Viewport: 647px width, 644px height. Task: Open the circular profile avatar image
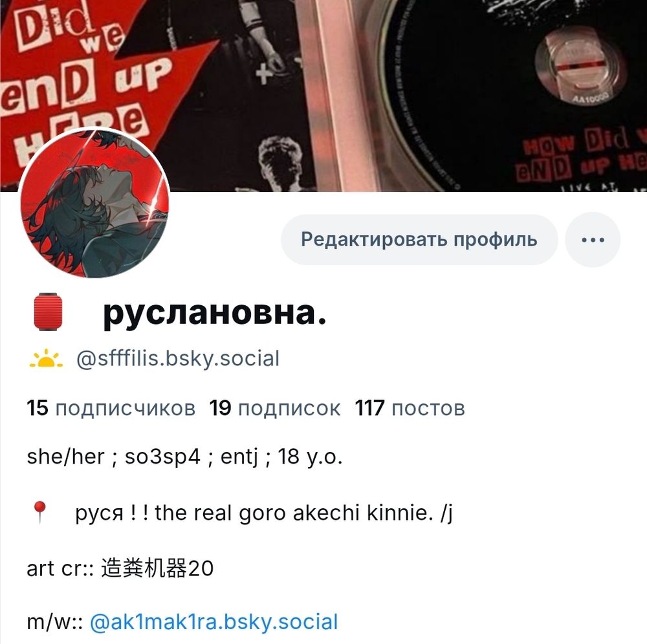[x=94, y=202]
